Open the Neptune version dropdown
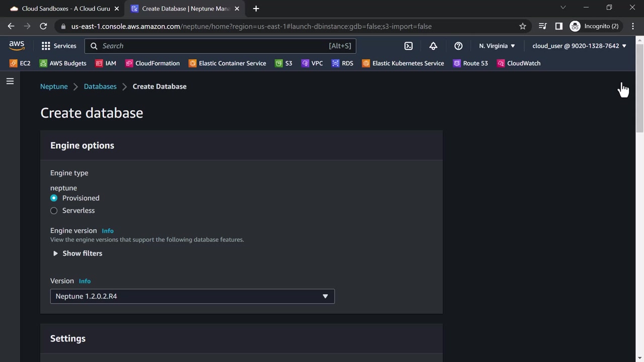 coord(192,296)
